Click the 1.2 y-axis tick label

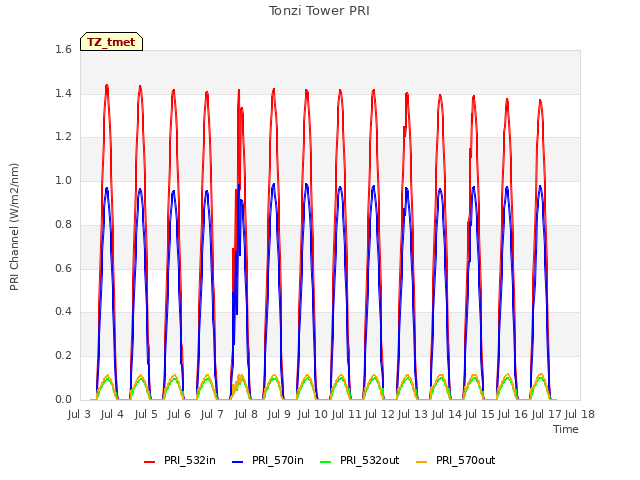point(63,137)
